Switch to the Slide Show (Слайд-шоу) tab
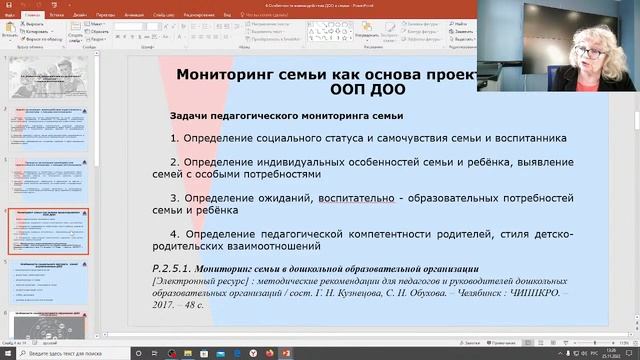 (x=164, y=15)
